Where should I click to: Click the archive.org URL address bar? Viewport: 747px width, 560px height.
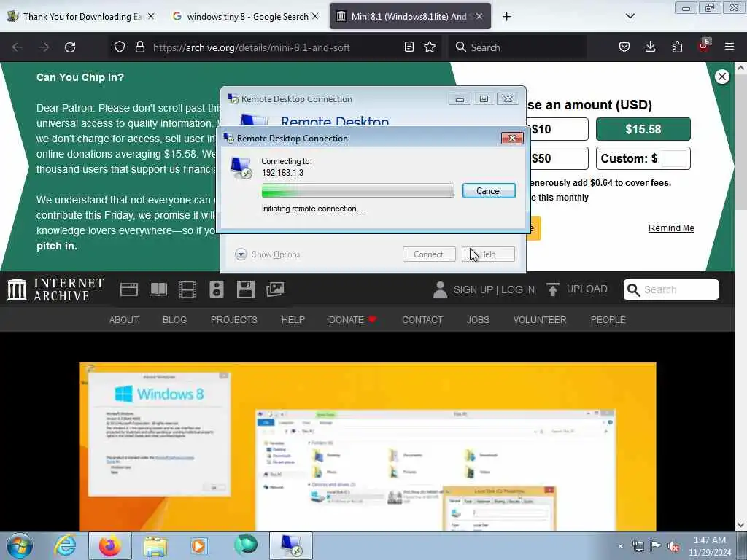point(251,47)
